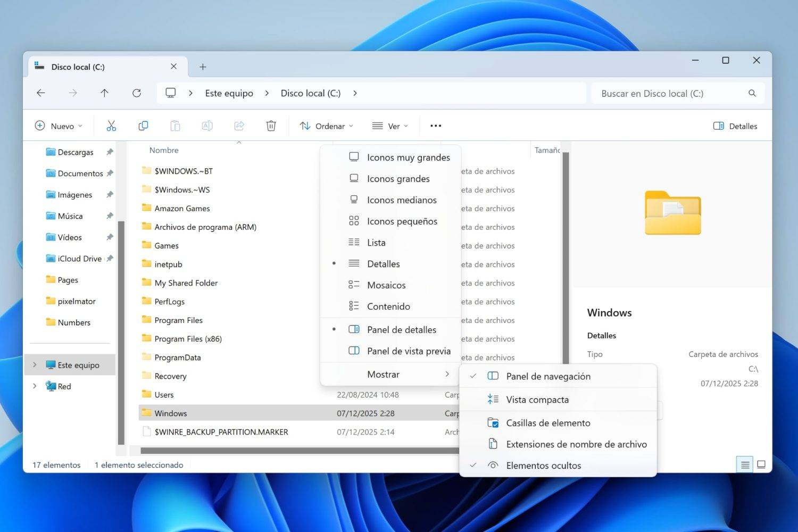Viewport: 798px width, 532px height.
Task: Open the Ordenar dropdown
Action: 326,126
